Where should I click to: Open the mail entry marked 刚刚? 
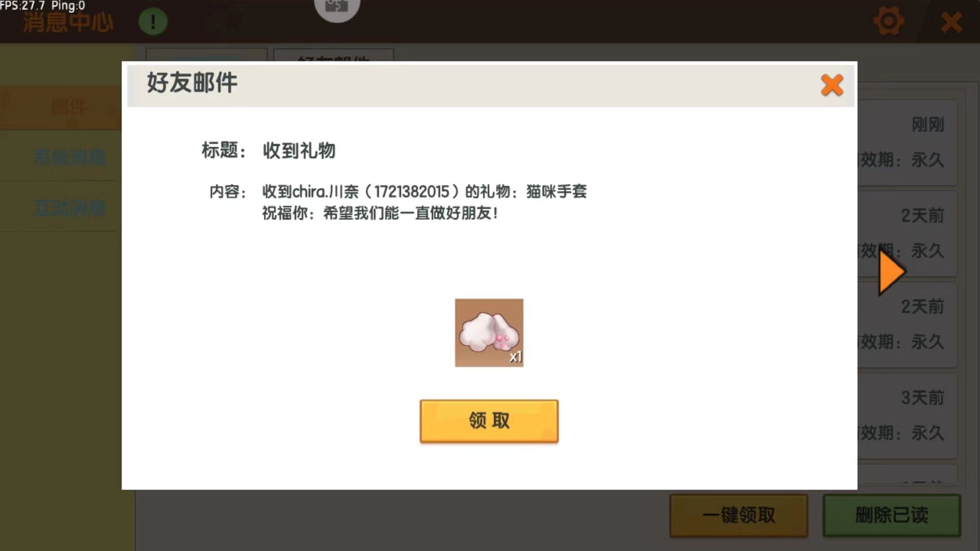pyautogui.click(x=907, y=142)
